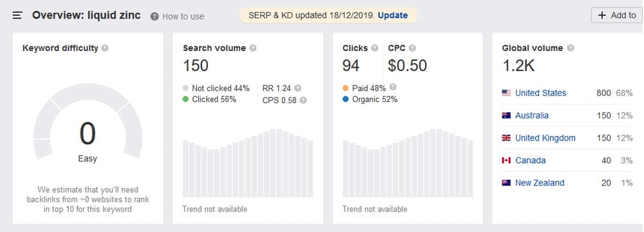Screen dimensions: 644x232
Task: Click help icon next to Clicks
Action: (x=375, y=48)
